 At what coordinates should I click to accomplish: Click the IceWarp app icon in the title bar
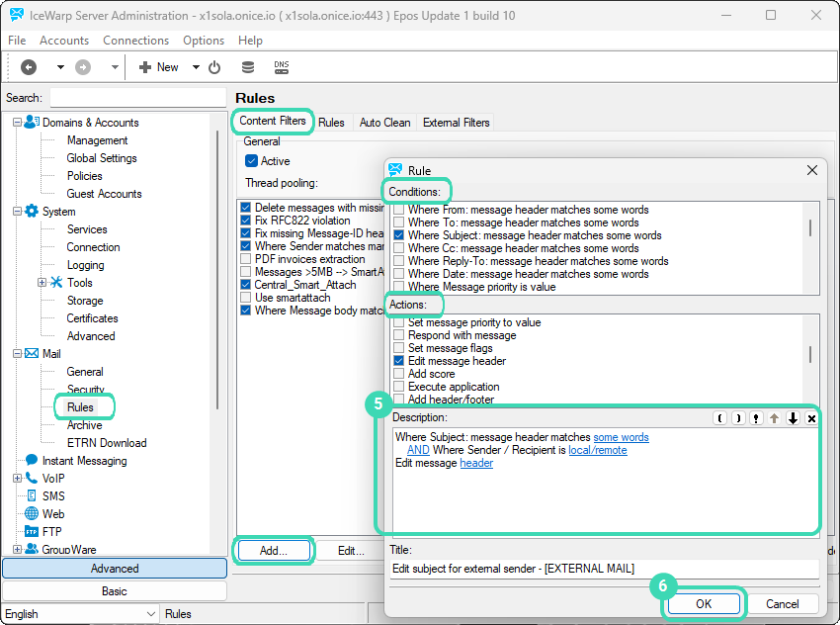pos(17,15)
